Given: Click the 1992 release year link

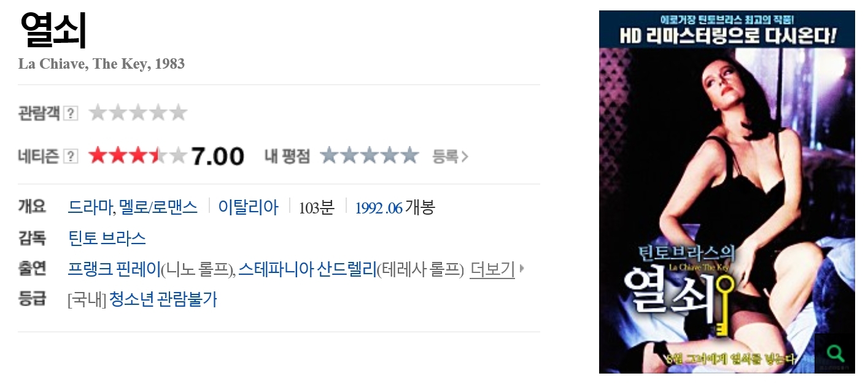Looking at the screenshot, I should (x=369, y=208).
